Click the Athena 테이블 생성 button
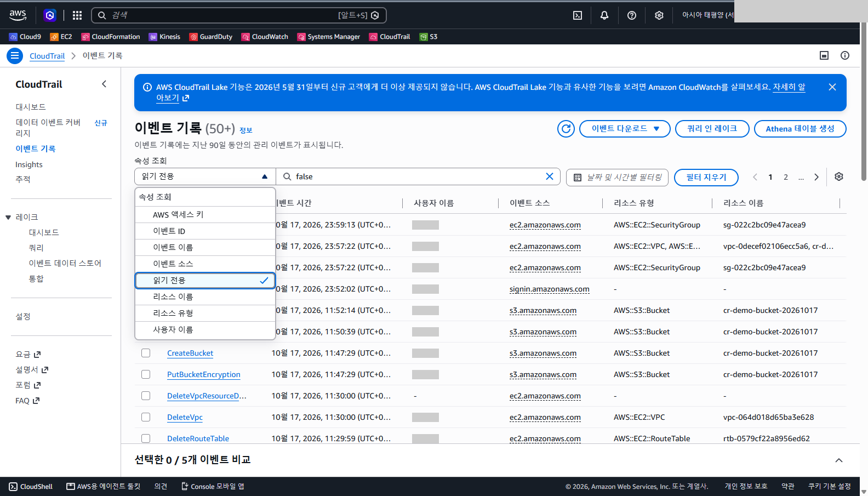Image resolution: width=868 pixels, height=496 pixels. click(800, 129)
